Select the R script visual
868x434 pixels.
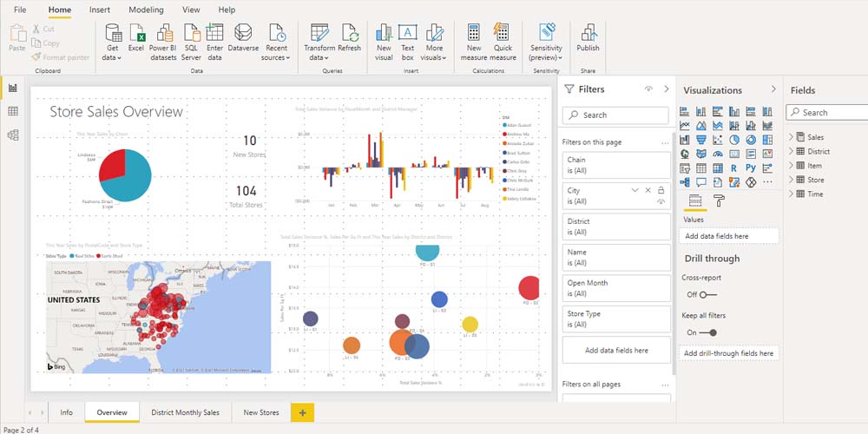(734, 168)
